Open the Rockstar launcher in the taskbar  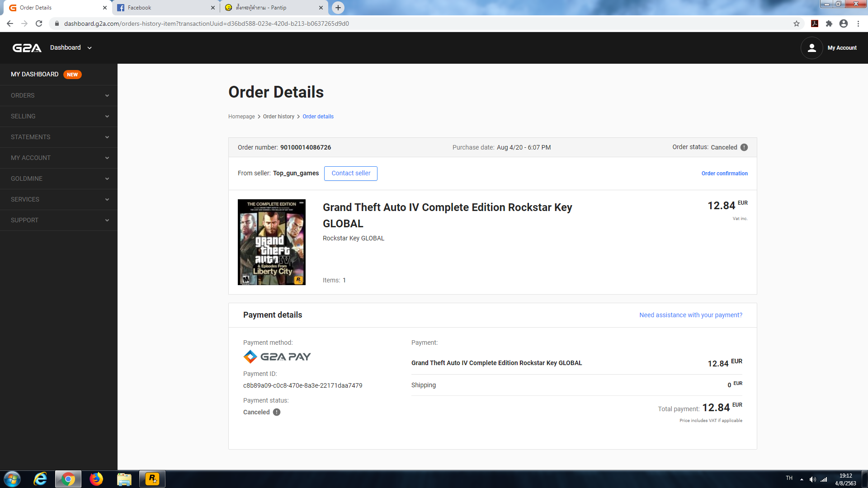pos(152,479)
